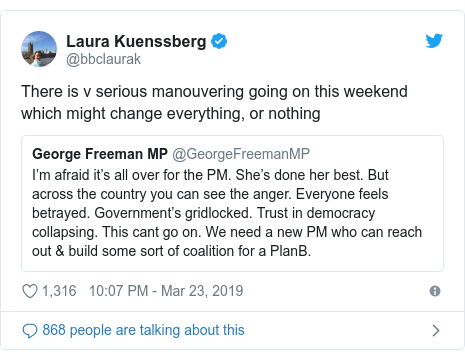The image size is (465, 360).
Task: Open Laura Kuenssberg's profile avatar photo
Action: point(39,49)
